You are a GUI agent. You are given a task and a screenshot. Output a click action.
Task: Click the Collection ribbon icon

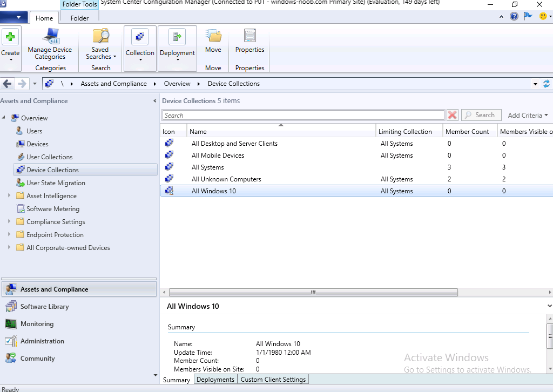140,37
